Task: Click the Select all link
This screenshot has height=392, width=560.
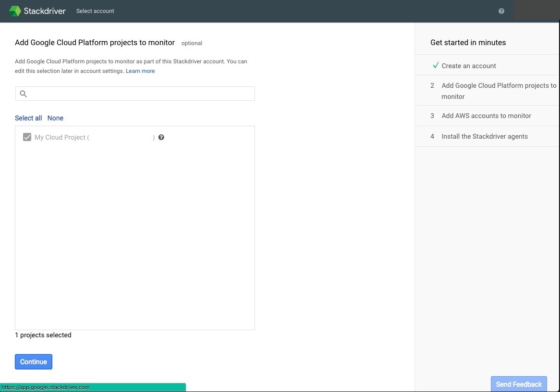Action: coord(28,118)
